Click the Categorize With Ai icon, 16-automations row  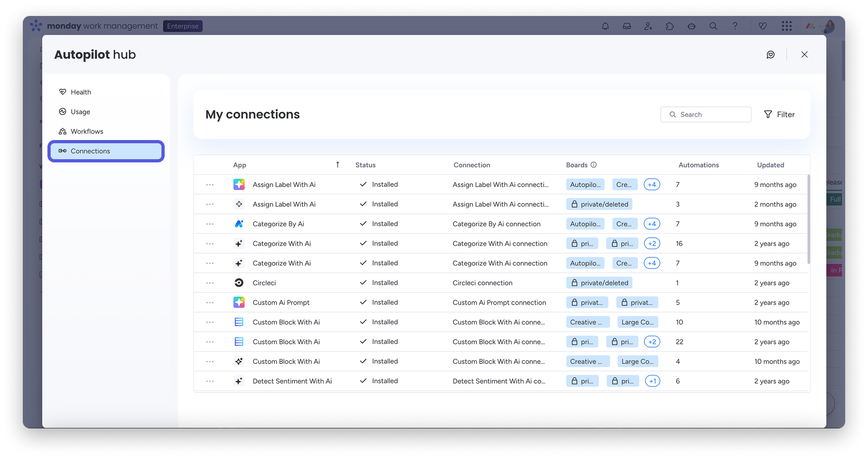[x=239, y=244]
